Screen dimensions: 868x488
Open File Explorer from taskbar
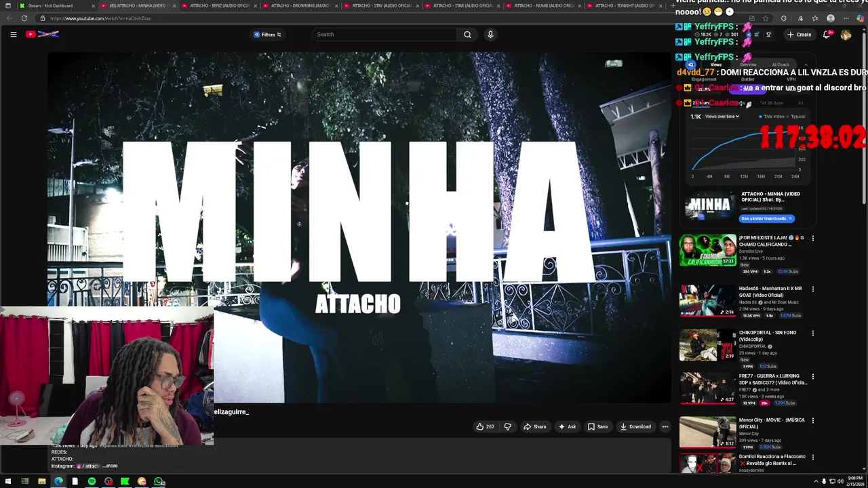click(x=41, y=482)
